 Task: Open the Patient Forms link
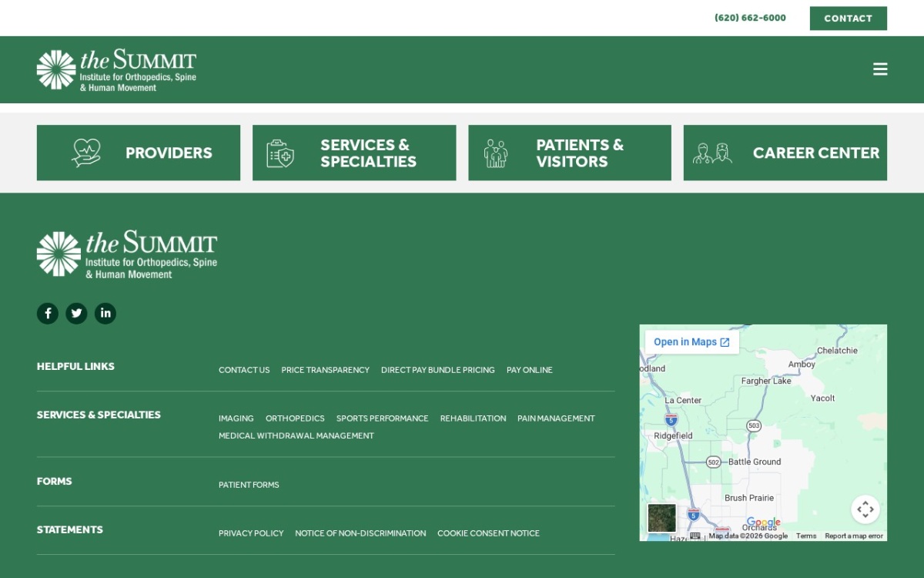point(249,485)
